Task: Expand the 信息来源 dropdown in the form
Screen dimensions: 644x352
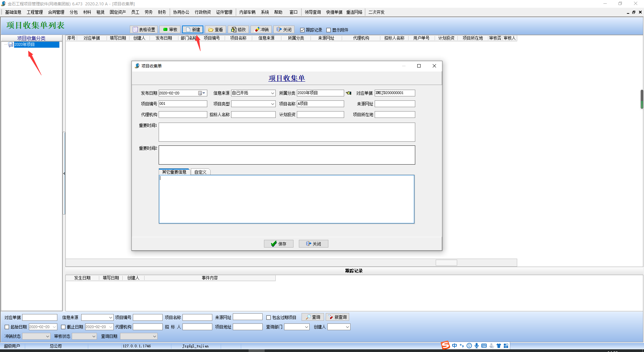Action: tap(273, 93)
